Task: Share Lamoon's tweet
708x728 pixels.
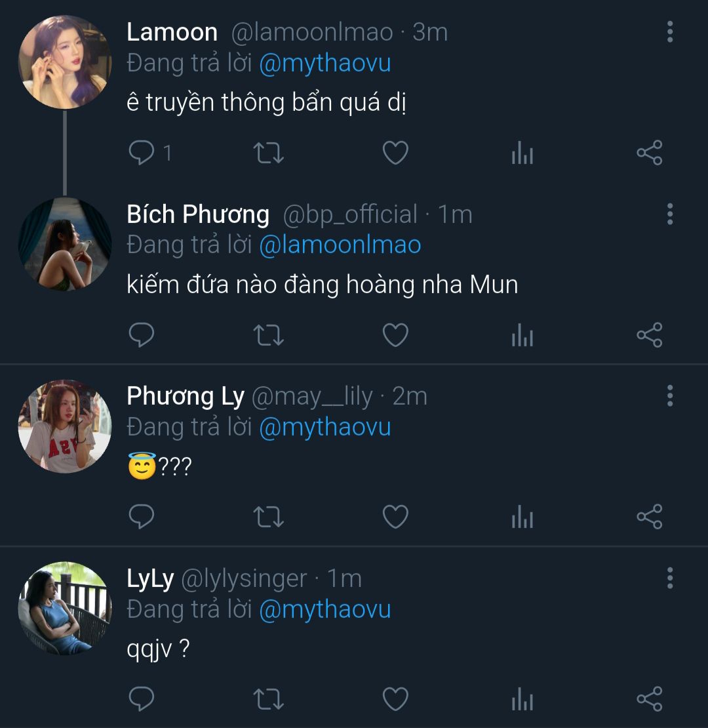Action: 650,153
